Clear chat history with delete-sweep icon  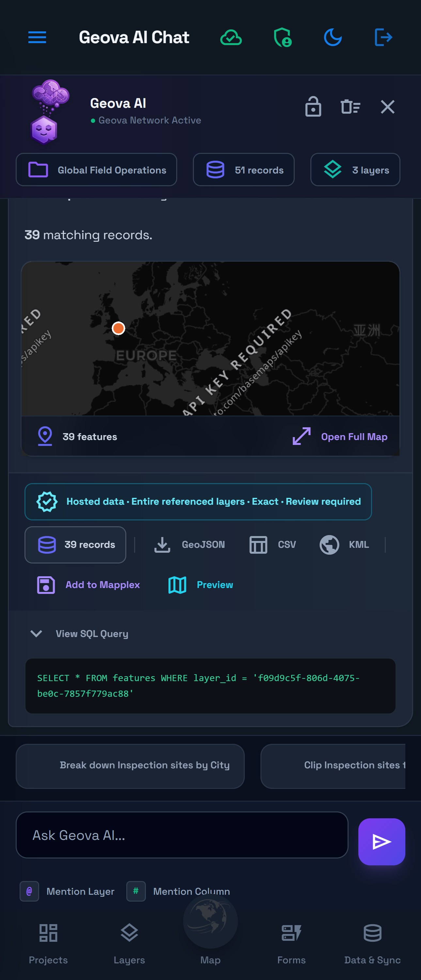pyautogui.click(x=350, y=106)
